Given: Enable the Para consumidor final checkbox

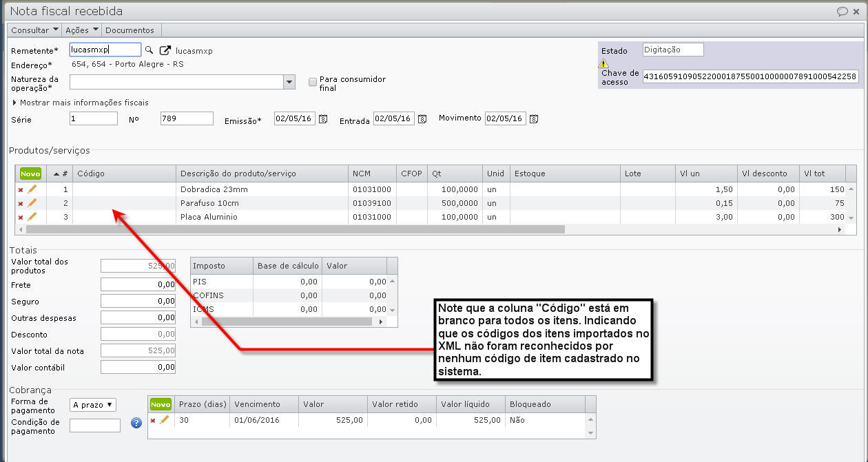Looking at the screenshot, I should pyautogui.click(x=312, y=81).
